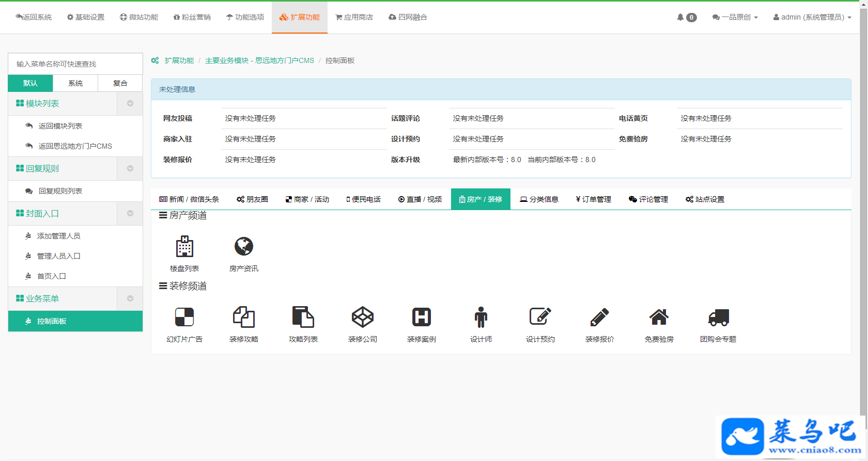The height and width of the screenshot is (461, 868).
Task: Collapse the 回复规则 section arrow
Action: tap(130, 168)
